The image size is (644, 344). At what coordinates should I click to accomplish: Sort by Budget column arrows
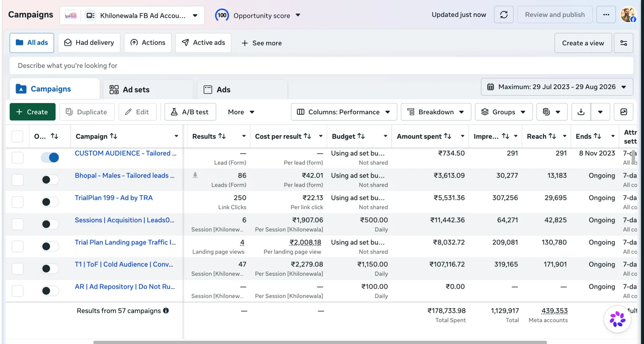[361, 136]
